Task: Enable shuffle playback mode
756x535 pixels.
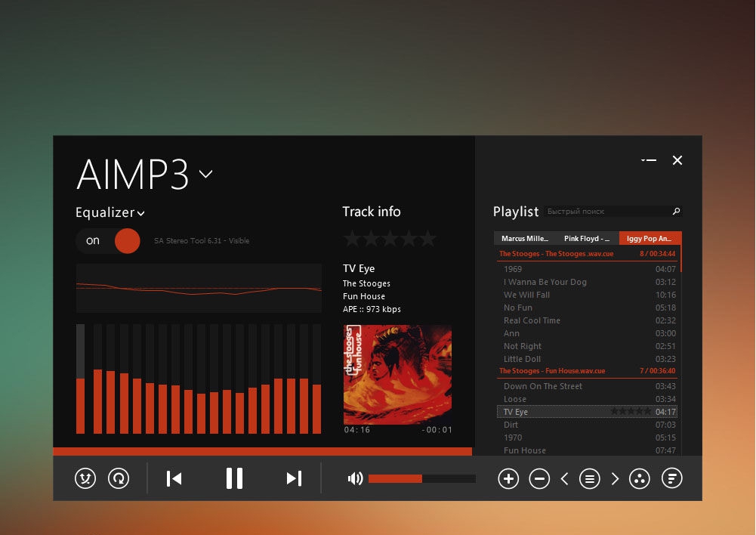Action: coord(85,478)
